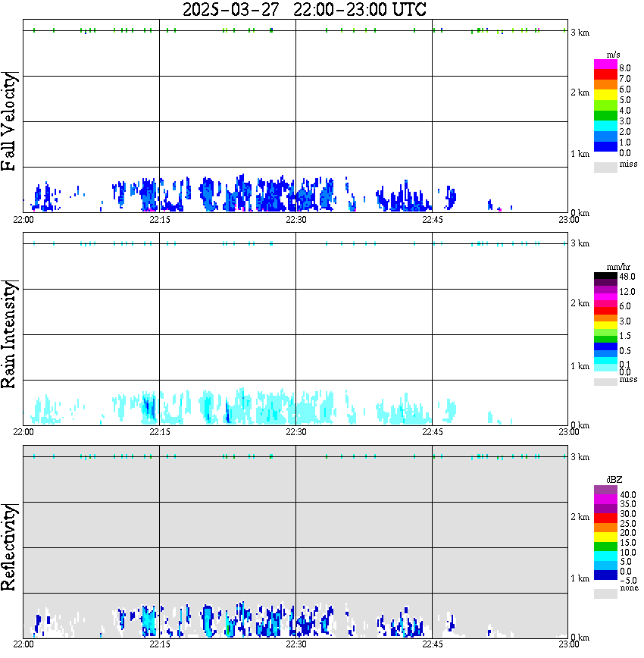Click 22:30 time label under Reflectivity panel
Image resolution: width=644 pixels, height=658 pixels.
[x=296, y=644]
